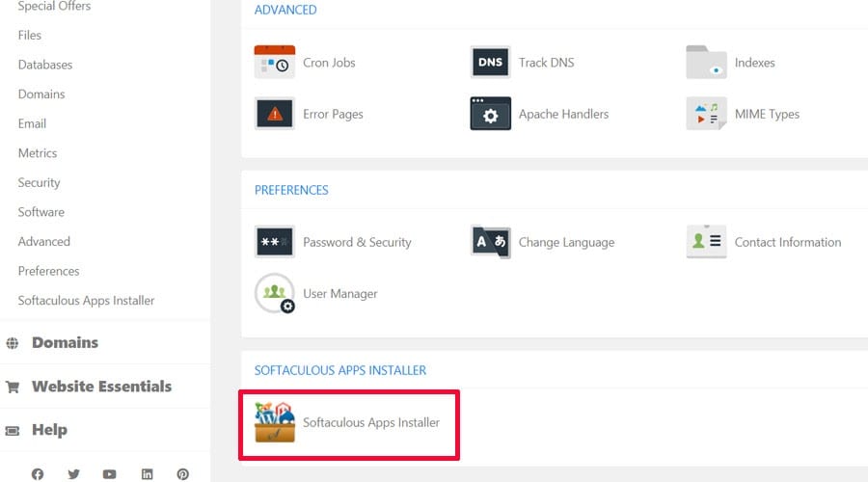Open the Track DNS link

click(546, 63)
